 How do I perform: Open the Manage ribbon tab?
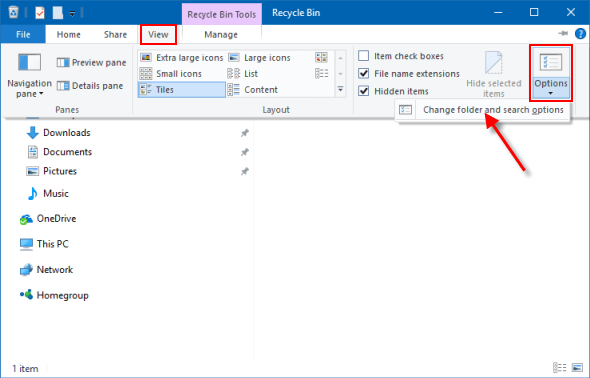pyautogui.click(x=221, y=35)
